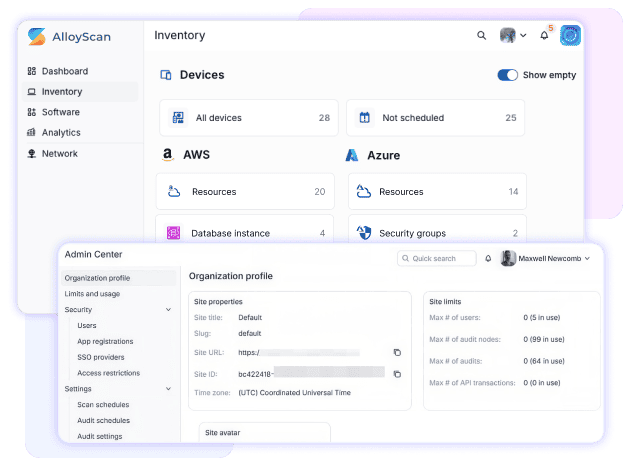Image resolution: width=623 pixels, height=458 pixels.
Task: Open AWS Resources card showing 20
Action: coord(245,191)
